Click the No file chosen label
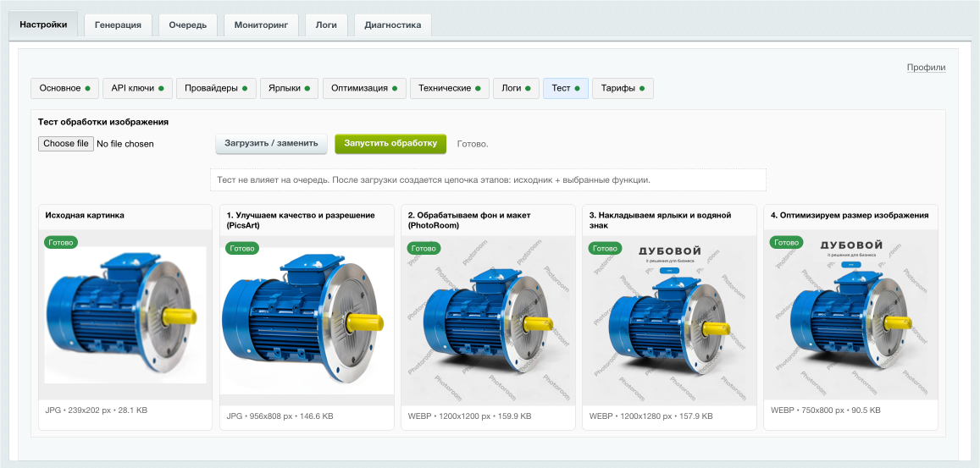The height and width of the screenshot is (468, 980). pyautogui.click(x=125, y=144)
